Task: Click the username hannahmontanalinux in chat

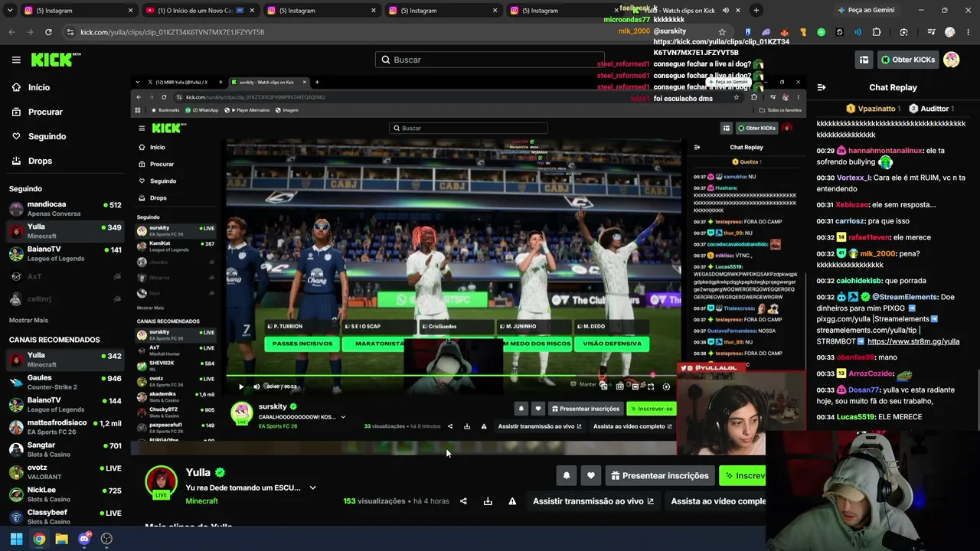Action: (885, 151)
